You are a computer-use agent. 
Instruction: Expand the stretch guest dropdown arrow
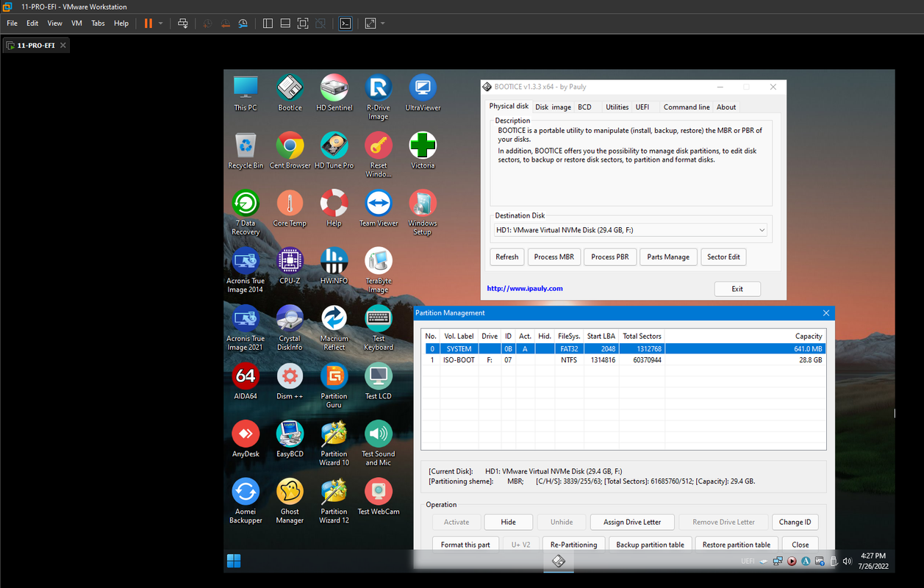(x=383, y=24)
